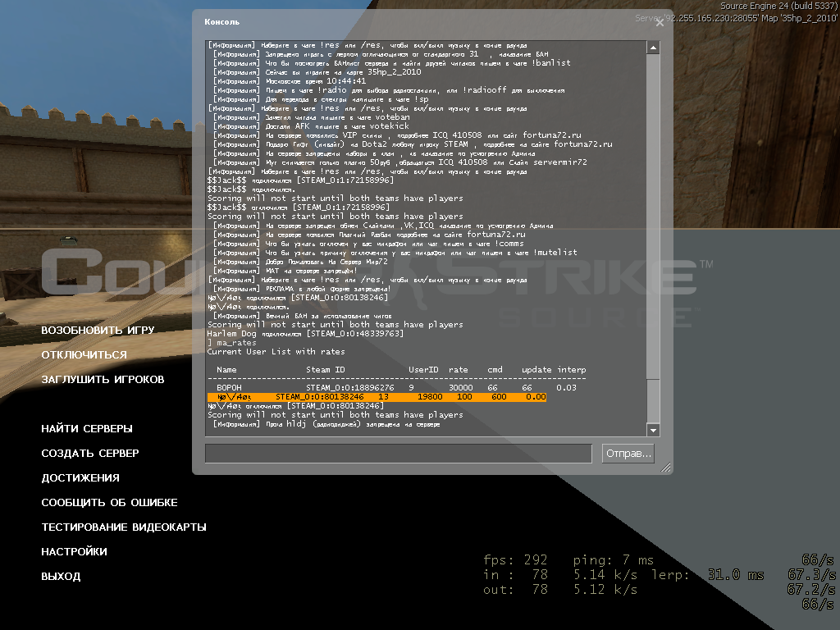The image size is (840, 630).
Task: Click rate value 30000 in BOPOH row
Action: pyautogui.click(x=461, y=387)
